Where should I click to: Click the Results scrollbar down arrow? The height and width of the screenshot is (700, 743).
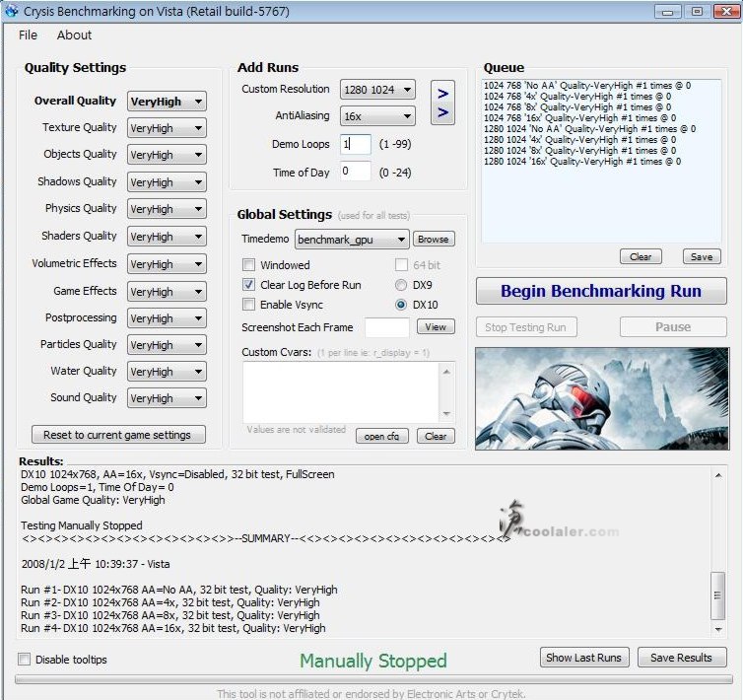click(x=718, y=630)
